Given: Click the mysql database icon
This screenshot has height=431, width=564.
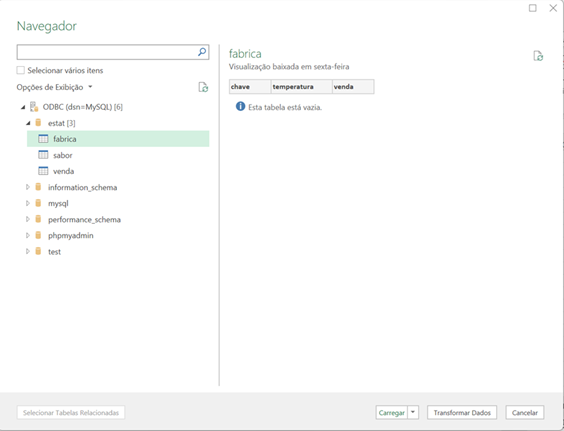Looking at the screenshot, I should [38, 203].
